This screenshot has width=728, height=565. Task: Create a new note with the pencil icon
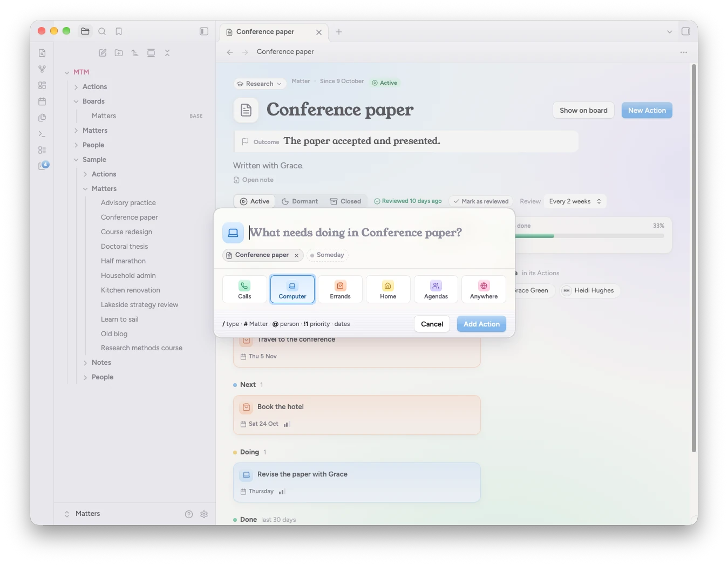tap(103, 53)
